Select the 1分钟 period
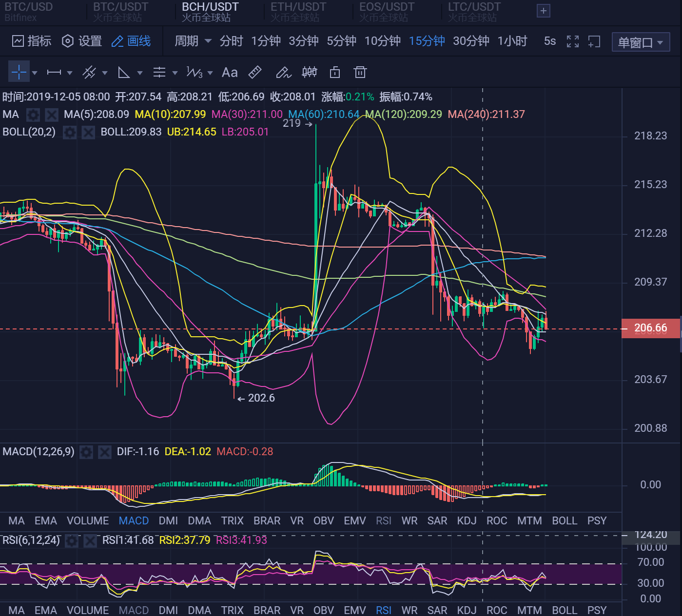The image size is (682, 616). [266, 41]
